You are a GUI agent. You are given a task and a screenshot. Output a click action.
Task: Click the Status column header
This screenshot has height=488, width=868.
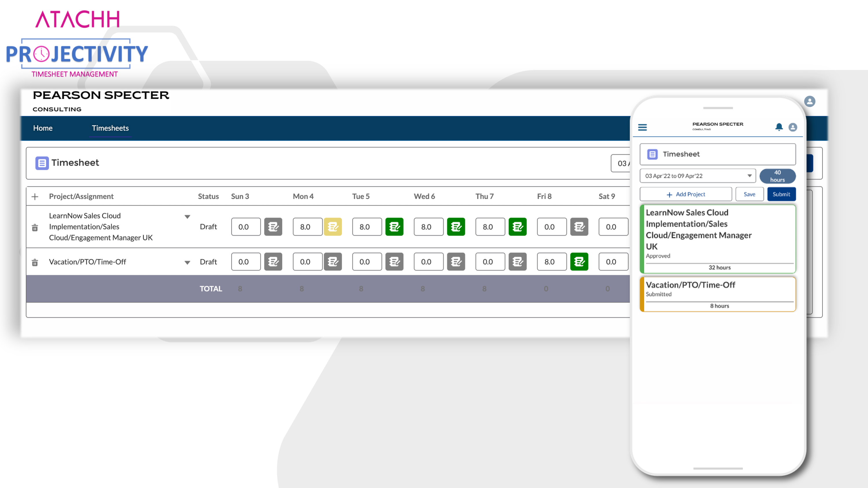coord(208,196)
